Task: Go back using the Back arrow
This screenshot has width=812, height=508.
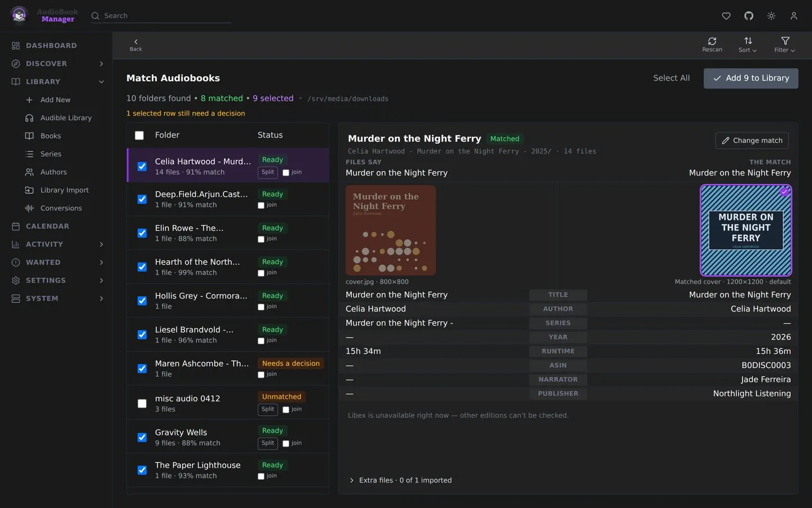Action: coord(136,45)
